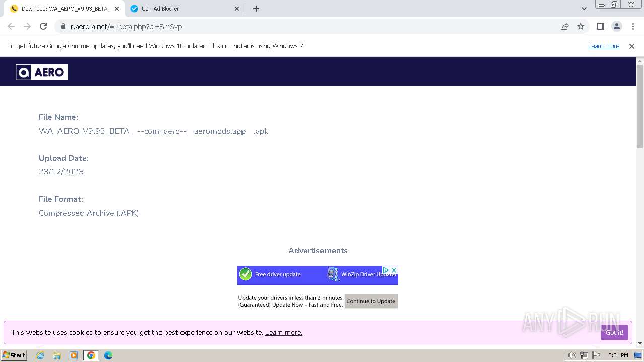Click the network tray icon
Image resolution: width=644 pixels, height=362 pixels.
(584, 355)
